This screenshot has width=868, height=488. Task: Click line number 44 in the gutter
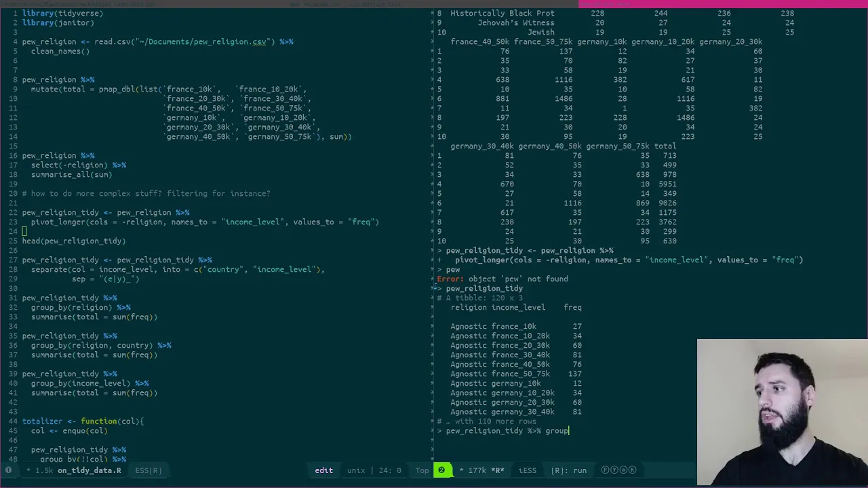pyautogui.click(x=12, y=421)
